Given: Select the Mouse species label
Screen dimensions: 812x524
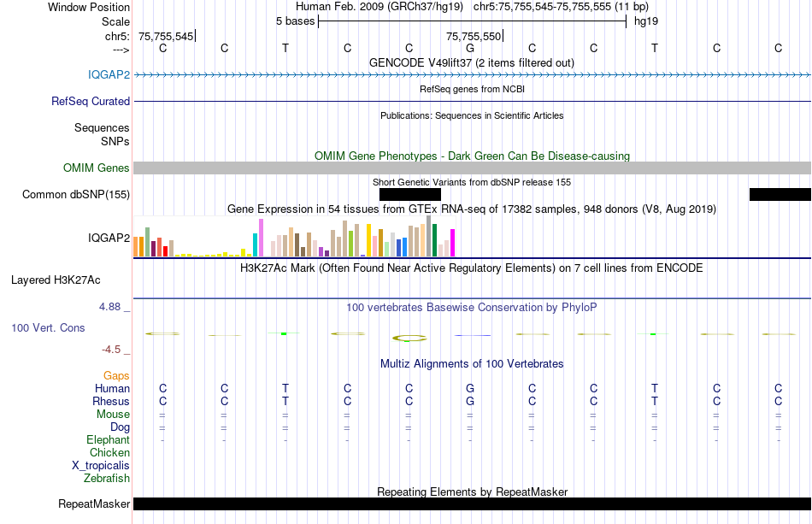Looking at the screenshot, I should pyautogui.click(x=113, y=415).
